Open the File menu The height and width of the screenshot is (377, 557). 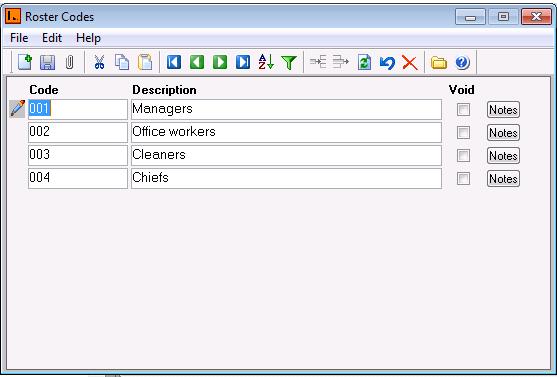tap(19, 38)
